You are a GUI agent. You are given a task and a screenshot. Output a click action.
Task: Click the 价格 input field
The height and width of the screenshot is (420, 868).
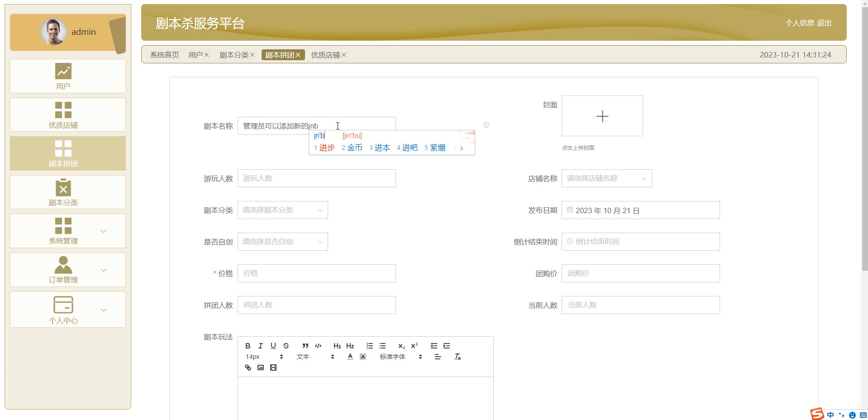pyautogui.click(x=316, y=273)
